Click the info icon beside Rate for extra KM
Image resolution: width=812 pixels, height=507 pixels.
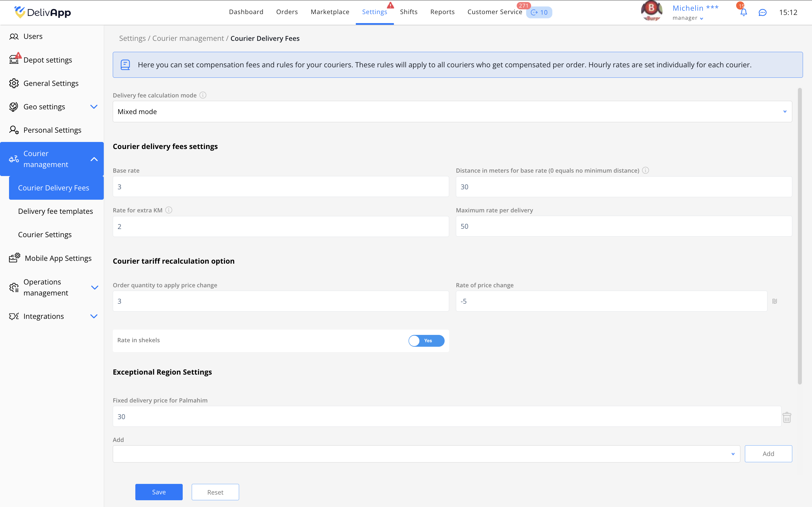point(169,210)
